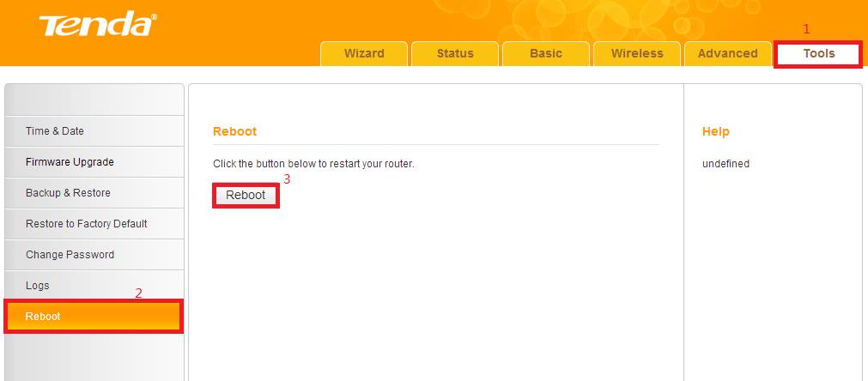This screenshot has height=381, width=868.
Task: Switch to the Status tab
Action: (455, 53)
